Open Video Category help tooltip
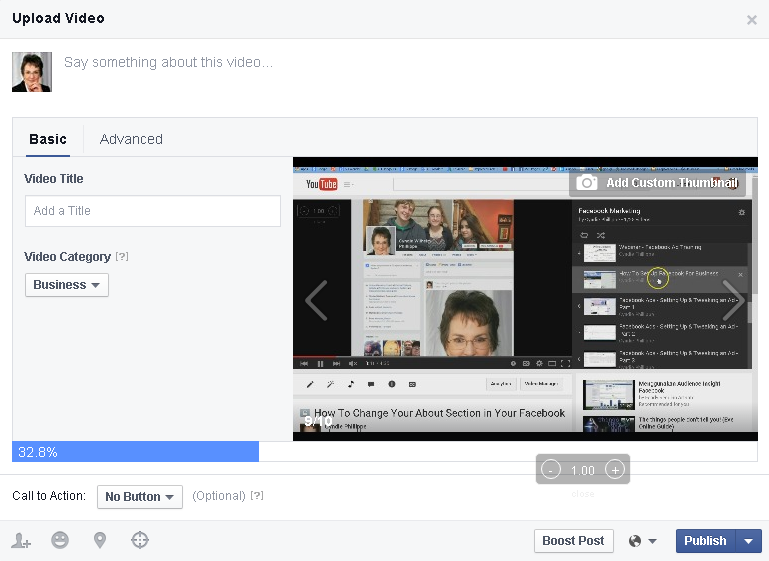769x561 pixels. point(122,256)
